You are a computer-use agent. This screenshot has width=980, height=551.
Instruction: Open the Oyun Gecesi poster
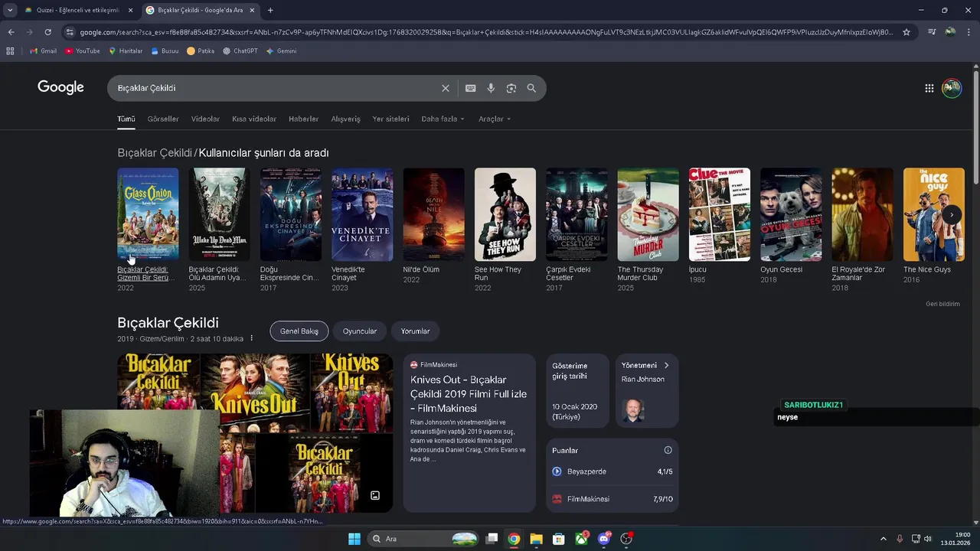click(791, 214)
